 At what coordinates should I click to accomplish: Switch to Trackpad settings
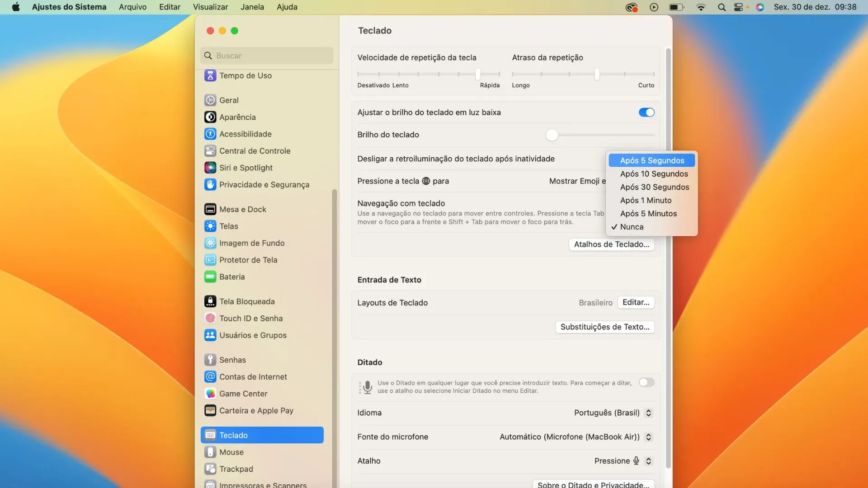tap(236, 469)
